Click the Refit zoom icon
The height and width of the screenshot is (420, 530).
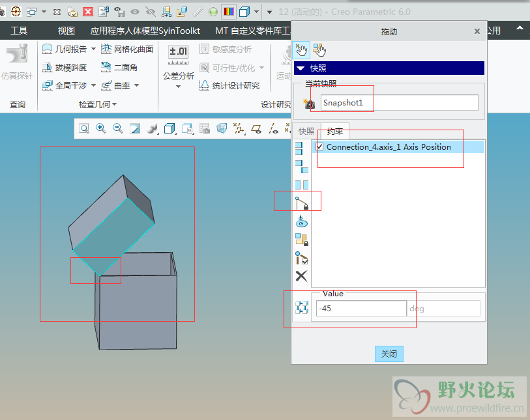(84, 129)
